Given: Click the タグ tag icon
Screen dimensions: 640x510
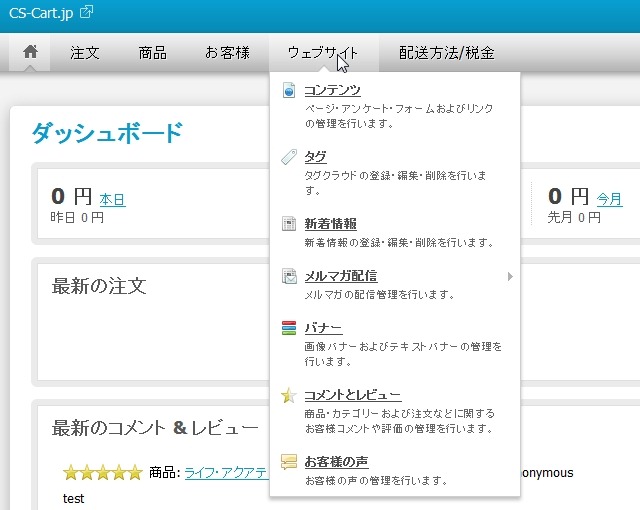Looking at the screenshot, I should [288, 157].
